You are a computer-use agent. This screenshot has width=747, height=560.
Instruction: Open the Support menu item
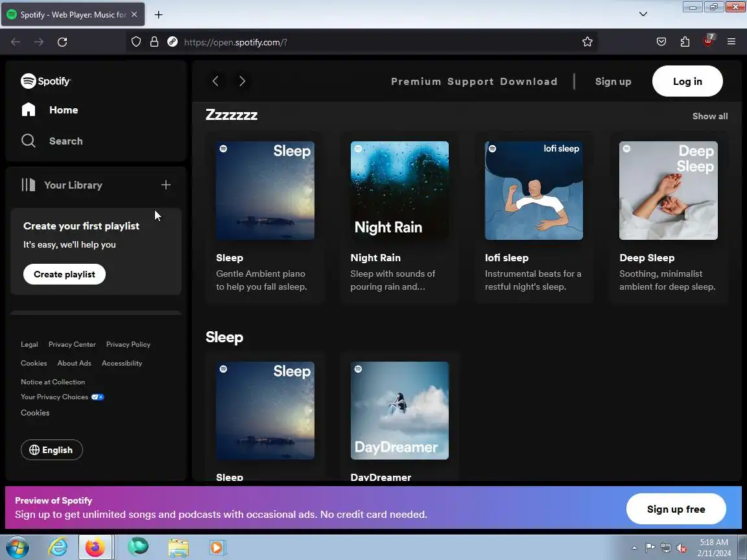(x=470, y=82)
